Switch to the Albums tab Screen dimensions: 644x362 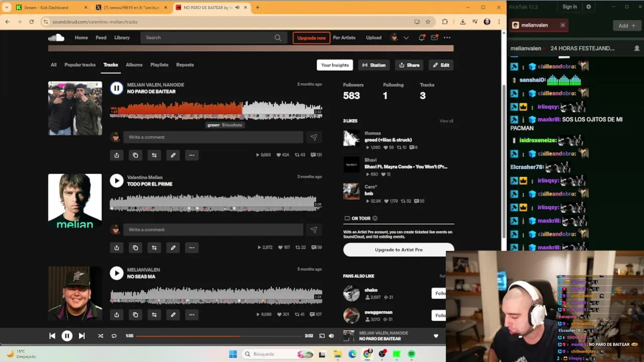[x=134, y=65]
